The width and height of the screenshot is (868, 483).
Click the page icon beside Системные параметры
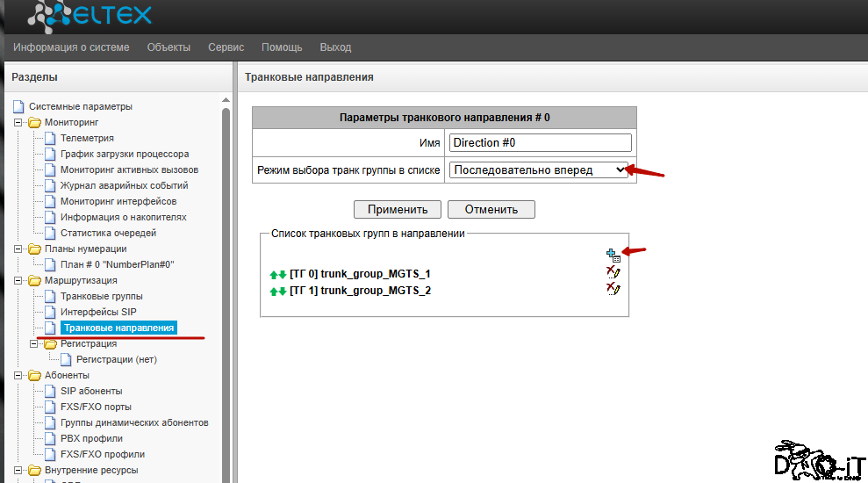coord(18,106)
